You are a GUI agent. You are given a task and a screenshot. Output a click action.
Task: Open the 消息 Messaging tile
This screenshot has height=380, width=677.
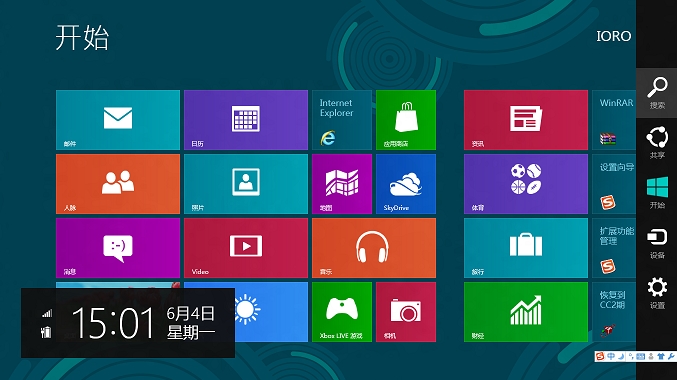click(118, 248)
